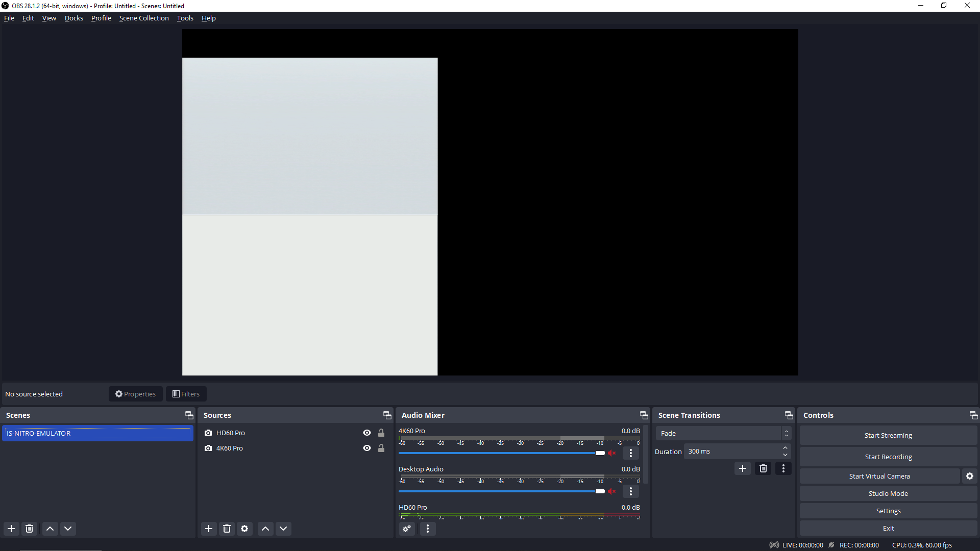Open source Filters button
Screen dimensions: 980x551
(186, 394)
